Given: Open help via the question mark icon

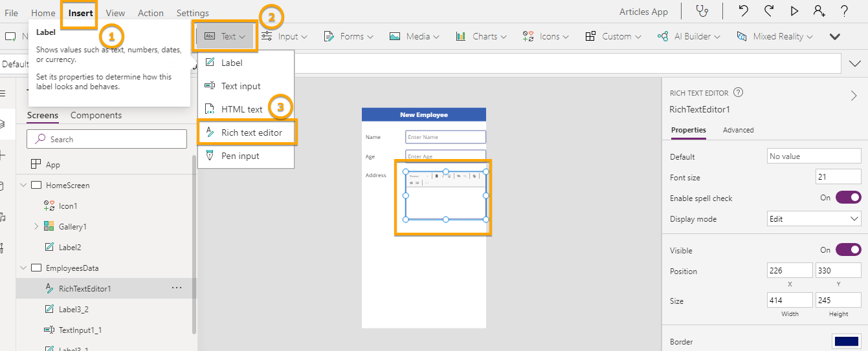Looking at the screenshot, I should point(844,11).
